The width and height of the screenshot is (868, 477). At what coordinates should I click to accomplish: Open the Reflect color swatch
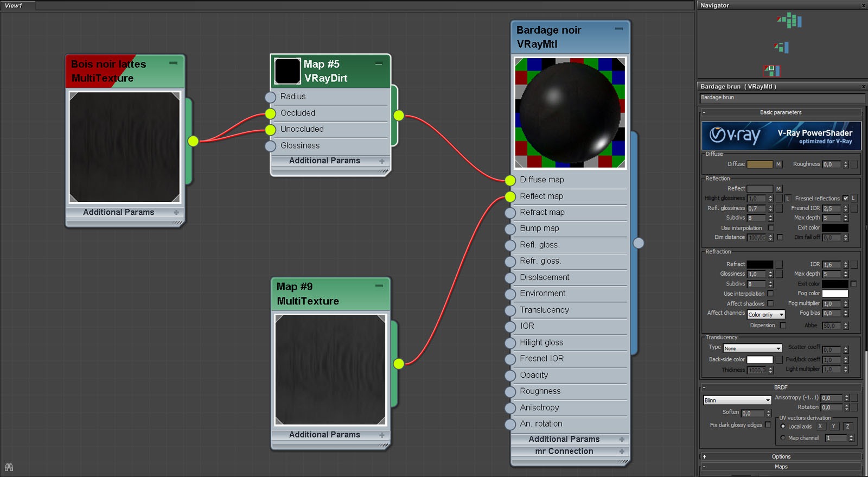tap(759, 189)
